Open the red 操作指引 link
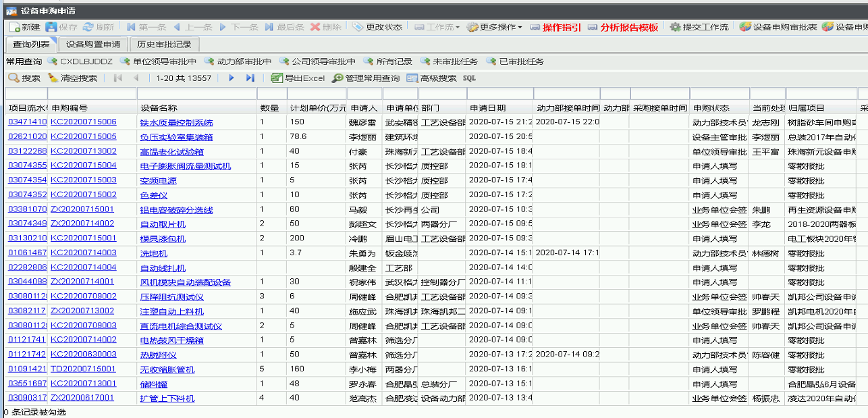The image size is (868, 418). coord(555,27)
